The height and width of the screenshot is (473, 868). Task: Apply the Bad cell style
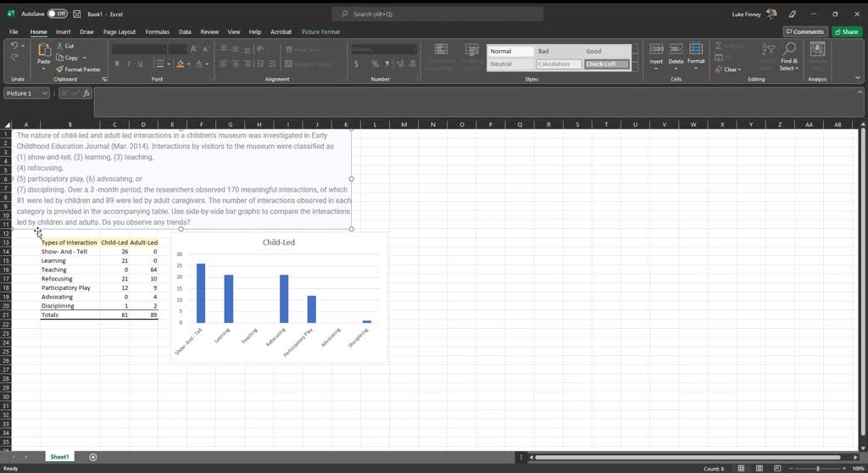(559, 51)
